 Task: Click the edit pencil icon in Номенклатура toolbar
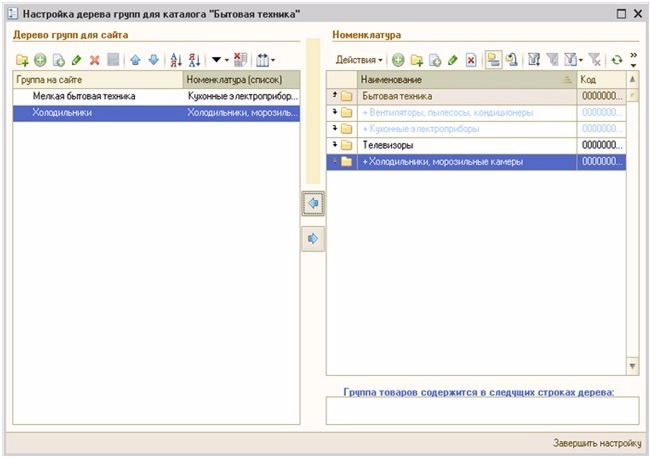pos(452,60)
